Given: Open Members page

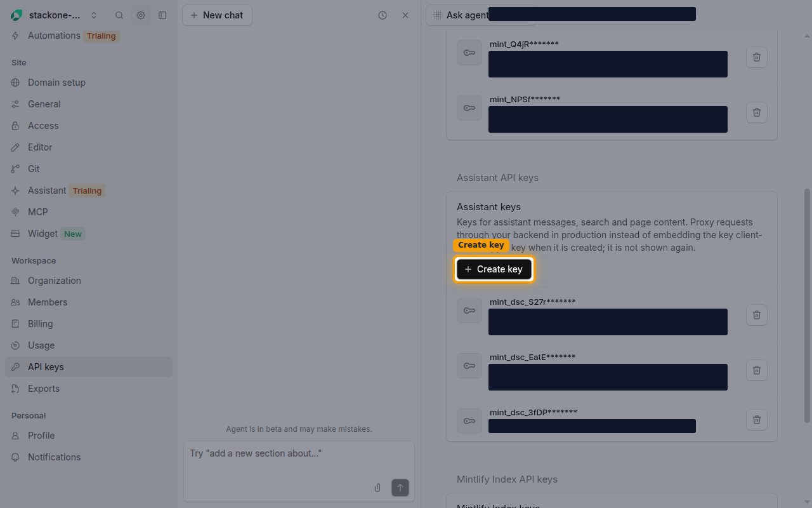Looking at the screenshot, I should click(x=89, y=302).
